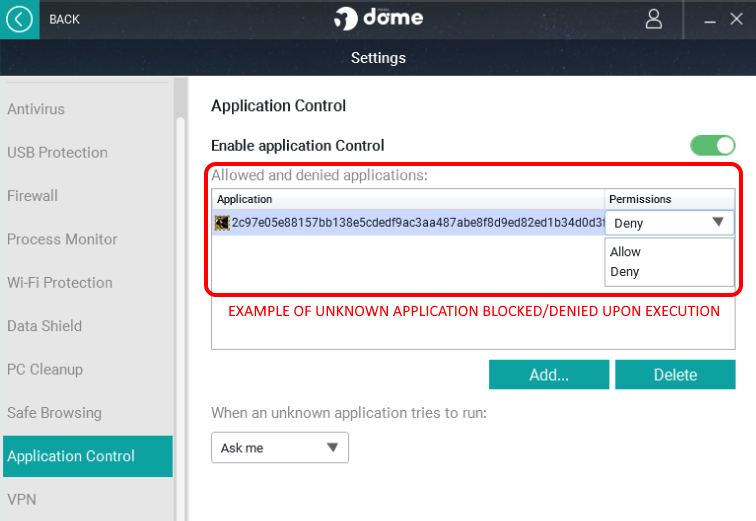Select Firewall in the sidebar
The height and width of the screenshot is (521, 756).
pyautogui.click(x=33, y=196)
